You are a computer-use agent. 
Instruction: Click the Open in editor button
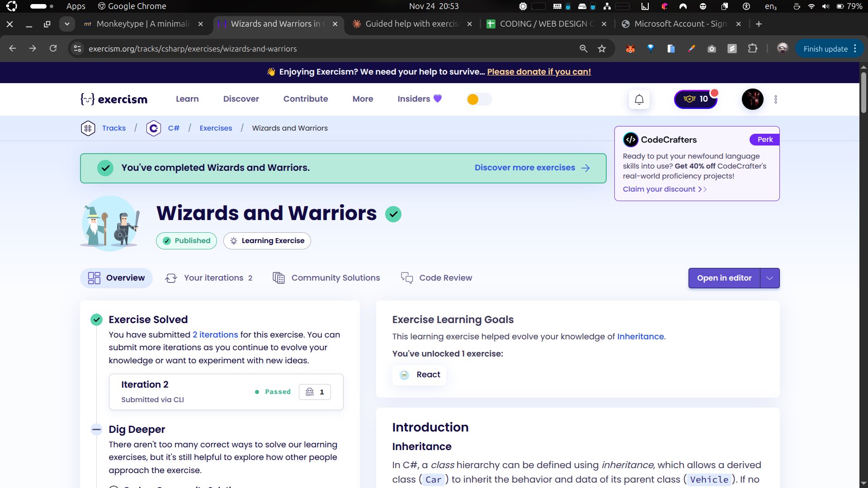click(x=724, y=278)
